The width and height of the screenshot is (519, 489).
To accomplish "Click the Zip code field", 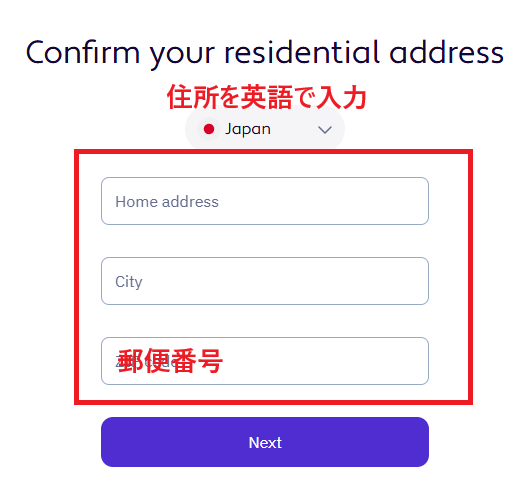I will 265,361.
